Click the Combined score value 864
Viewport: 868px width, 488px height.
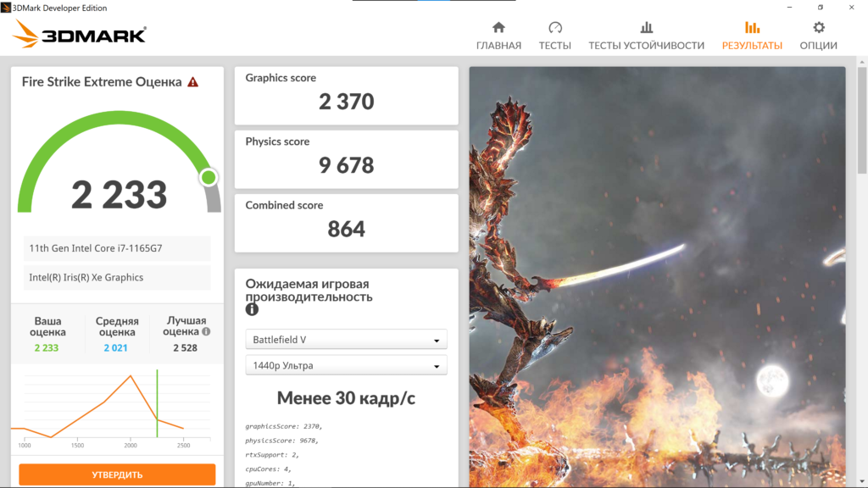347,229
